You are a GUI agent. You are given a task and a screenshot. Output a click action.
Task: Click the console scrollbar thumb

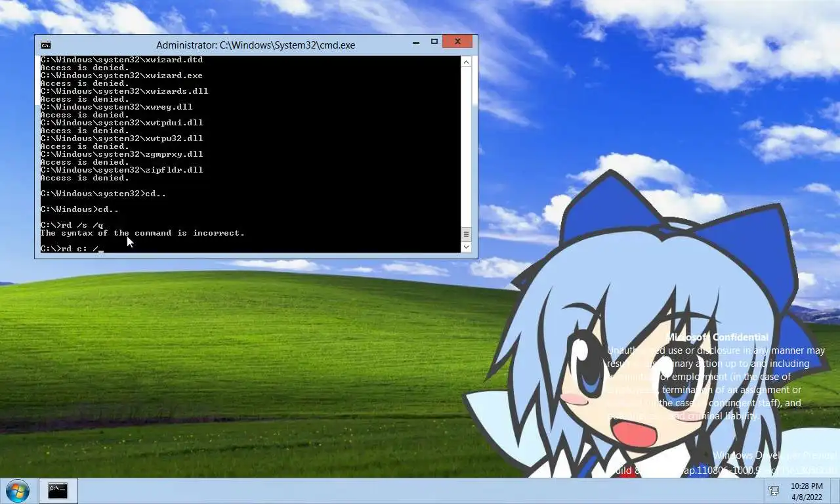(x=466, y=234)
